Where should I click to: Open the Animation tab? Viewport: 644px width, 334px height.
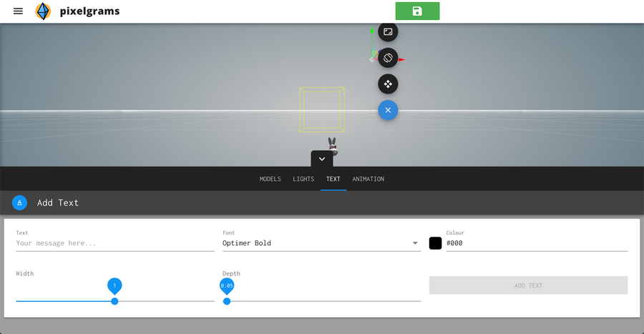click(368, 179)
